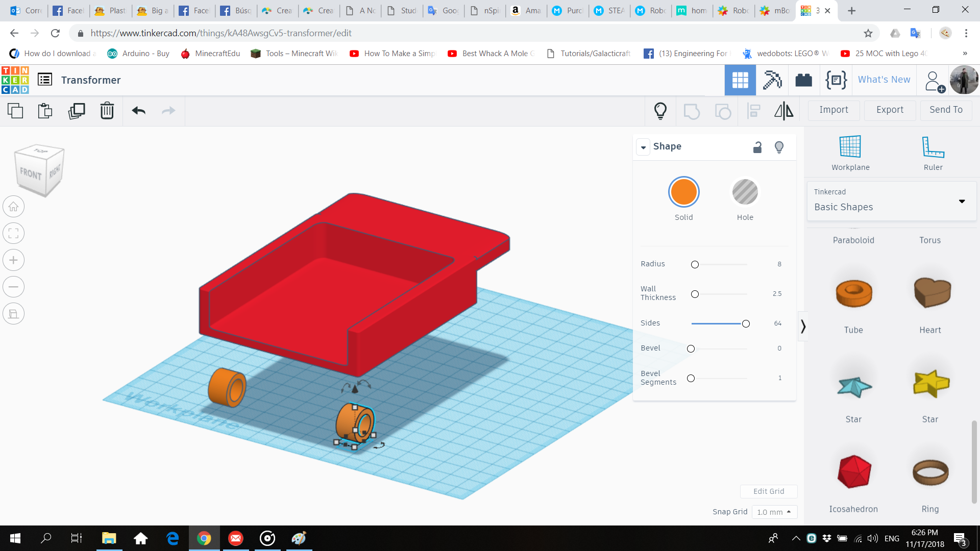
Task: Set shape to Solid
Action: [683, 192]
